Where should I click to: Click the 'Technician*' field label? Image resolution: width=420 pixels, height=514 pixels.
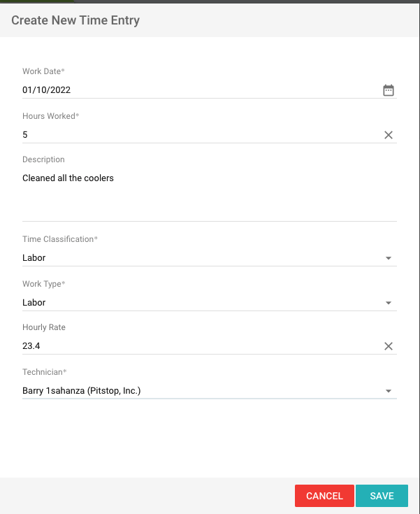(44, 372)
